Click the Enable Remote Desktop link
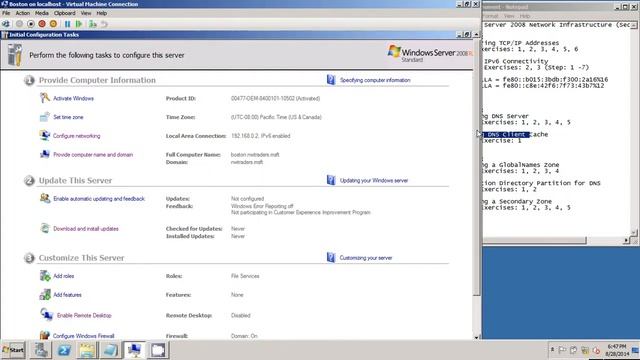The image size is (640, 360). 84,316
